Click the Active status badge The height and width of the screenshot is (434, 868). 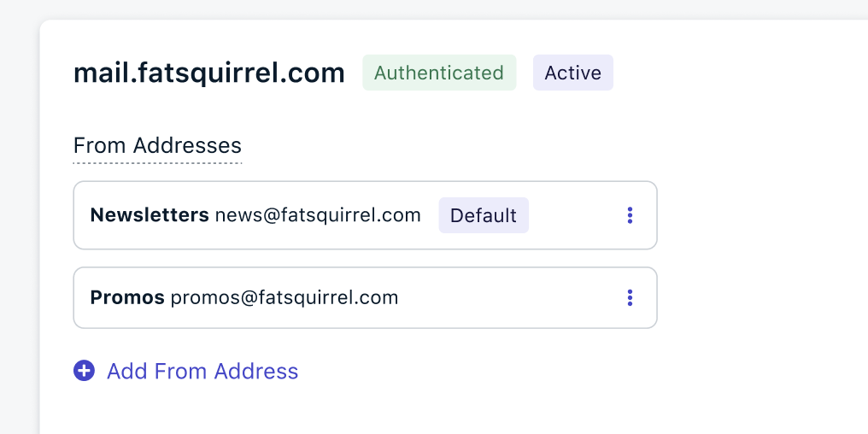pos(573,73)
